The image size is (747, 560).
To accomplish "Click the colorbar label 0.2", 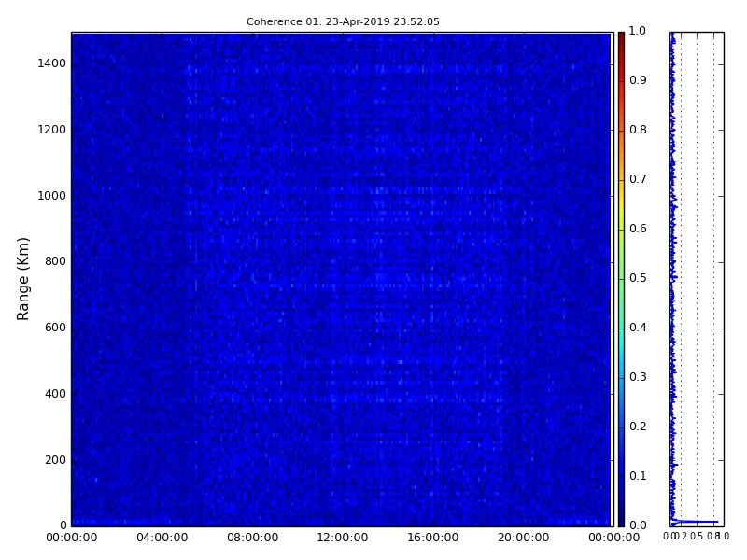I will [x=638, y=427].
